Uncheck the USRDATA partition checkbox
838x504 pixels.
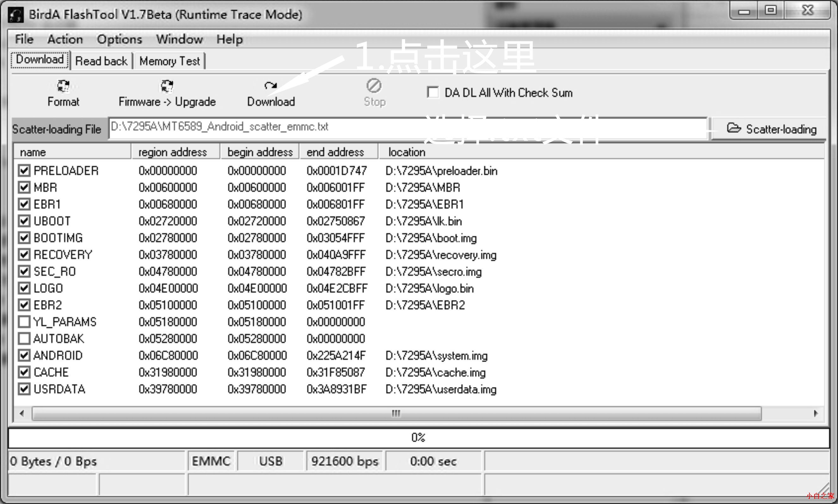tap(24, 389)
